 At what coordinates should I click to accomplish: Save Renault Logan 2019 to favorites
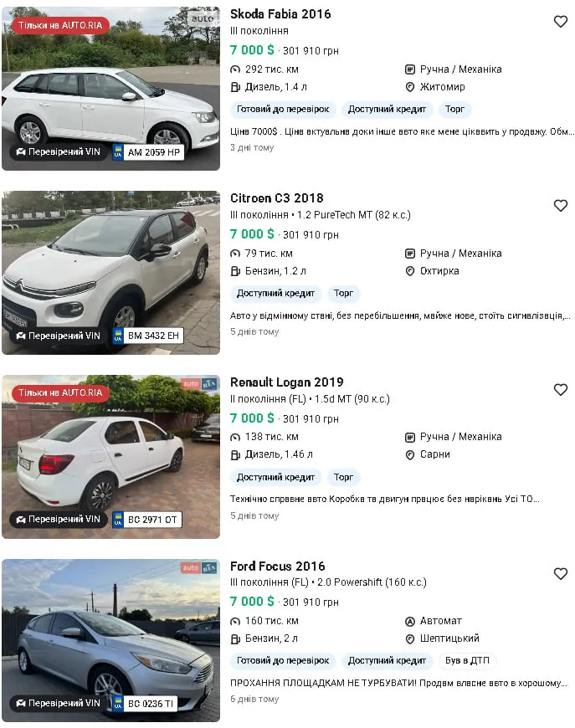click(560, 390)
